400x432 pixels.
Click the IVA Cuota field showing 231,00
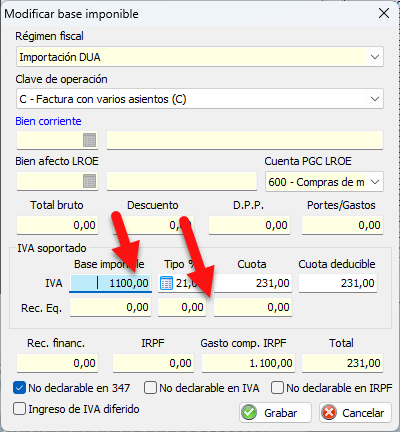tap(253, 283)
